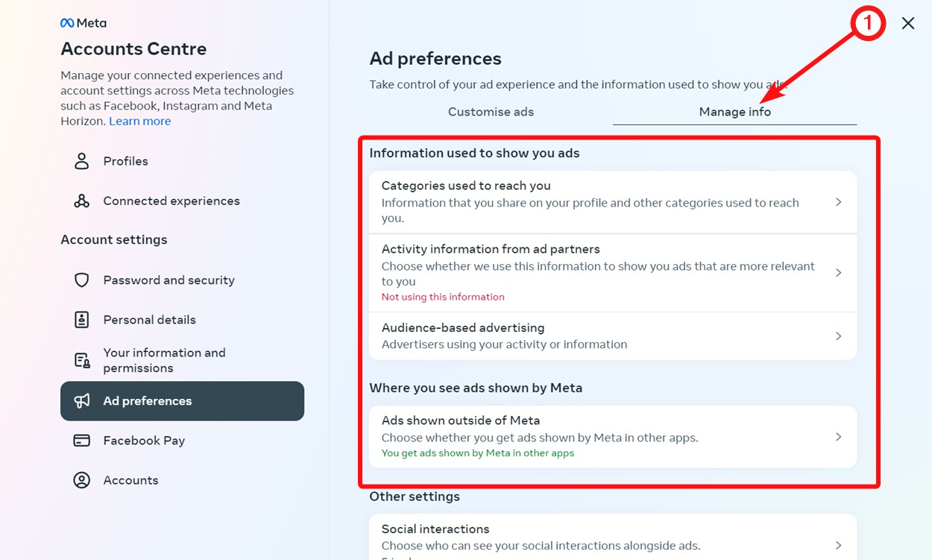The width and height of the screenshot is (932, 560).
Task: Click the Meta infinity logo
Action: click(68, 22)
